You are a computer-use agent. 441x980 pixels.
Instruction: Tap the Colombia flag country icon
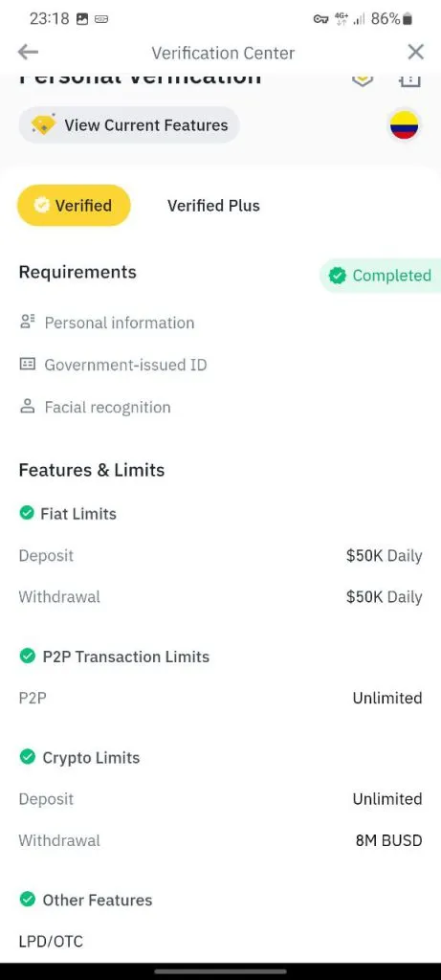point(404,125)
